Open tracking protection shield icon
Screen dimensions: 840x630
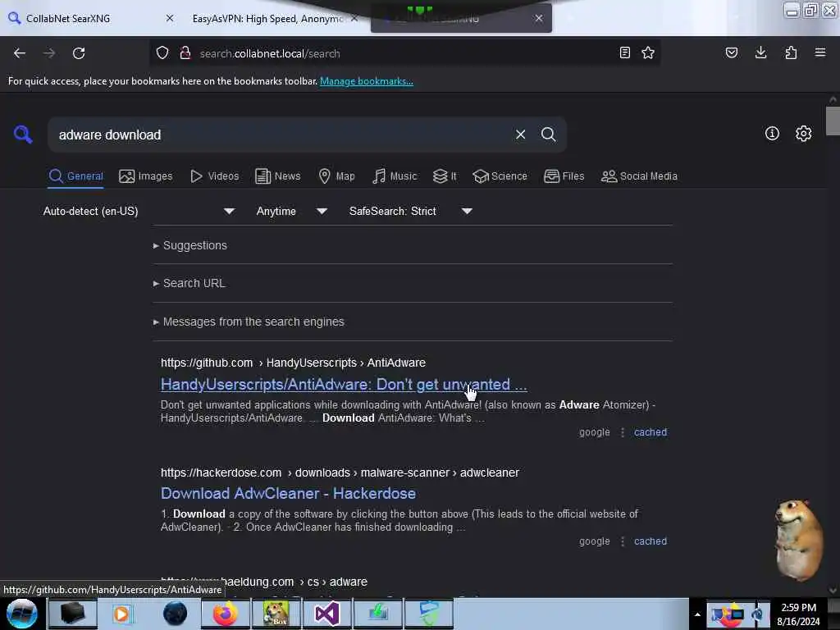coord(162,53)
